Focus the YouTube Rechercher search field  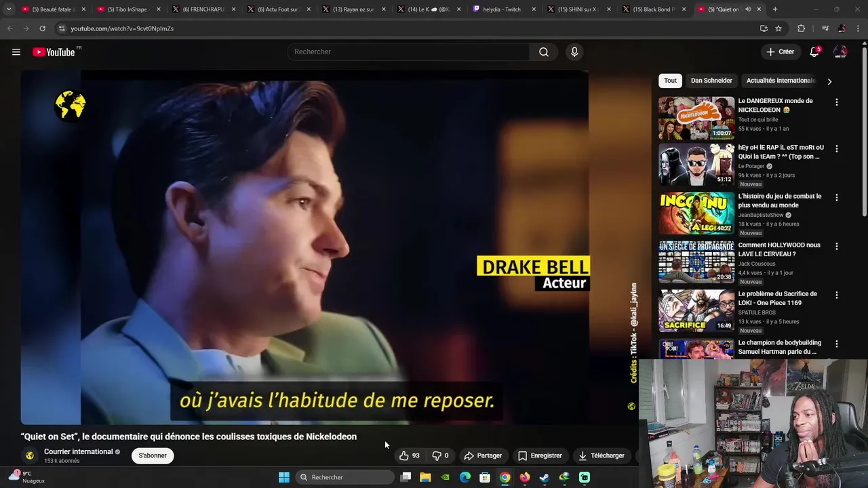click(409, 52)
